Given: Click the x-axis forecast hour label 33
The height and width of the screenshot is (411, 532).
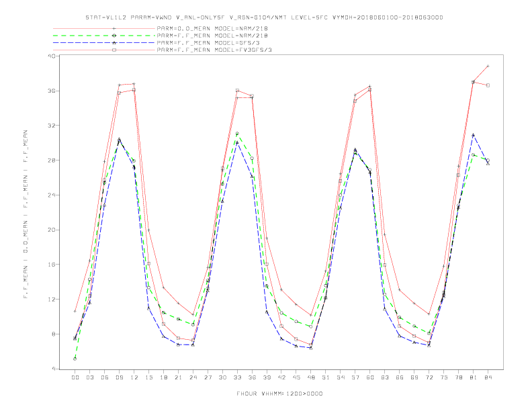Looking at the screenshot, I should click(237, 377).
